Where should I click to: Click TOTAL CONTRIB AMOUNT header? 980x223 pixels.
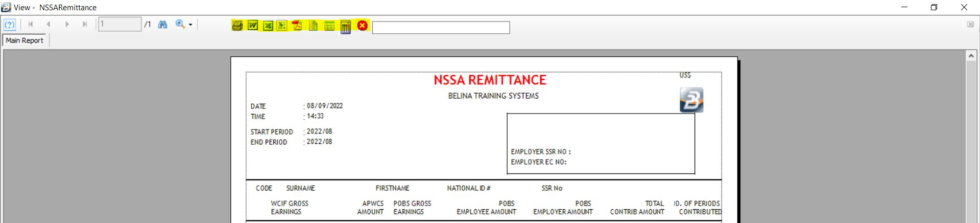tap(637, 208)
